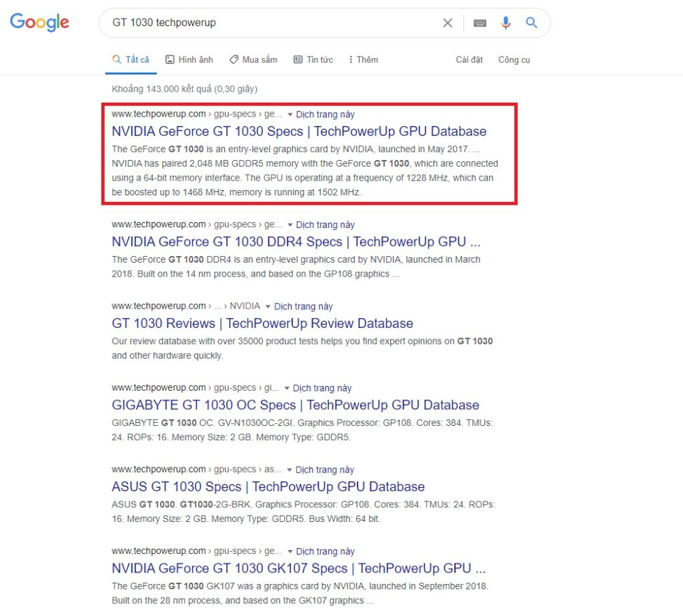The image size is (683, 616).
Task: Click the result count text Khoảng 143.000 kết quả
Action: click(x=185, y=89)
